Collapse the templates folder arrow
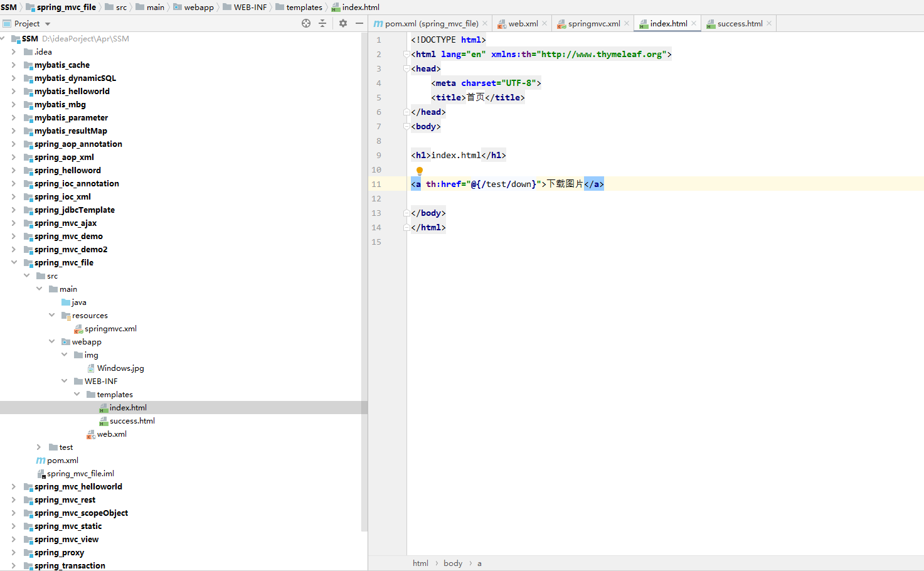This screenshot has height=571, width=924. tap(77, 394)
